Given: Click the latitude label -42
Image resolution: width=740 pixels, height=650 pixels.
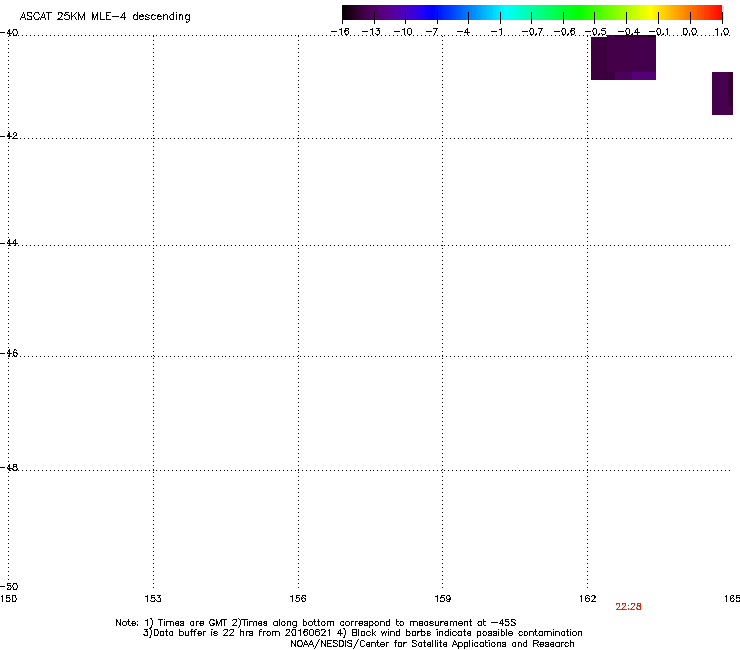Looking at the screenshot, I should (x=9, y=135).
